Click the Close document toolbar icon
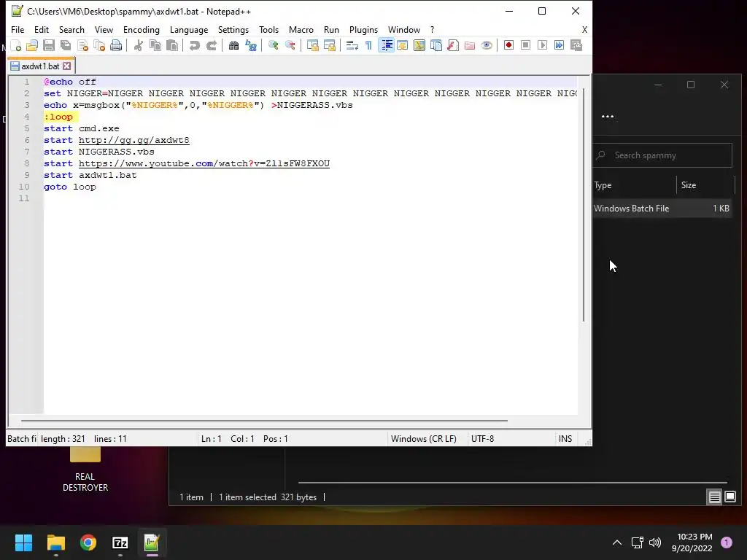The width and height of the screenshot is (747, 560). (82, 45)
